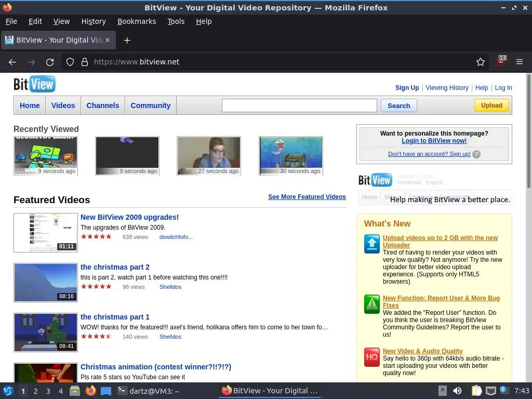Image resolution: width=532 pixels, height=399 pixels.
Task: Open the uBlock extension icon showing 13
Action: click(x=501, y=61)
